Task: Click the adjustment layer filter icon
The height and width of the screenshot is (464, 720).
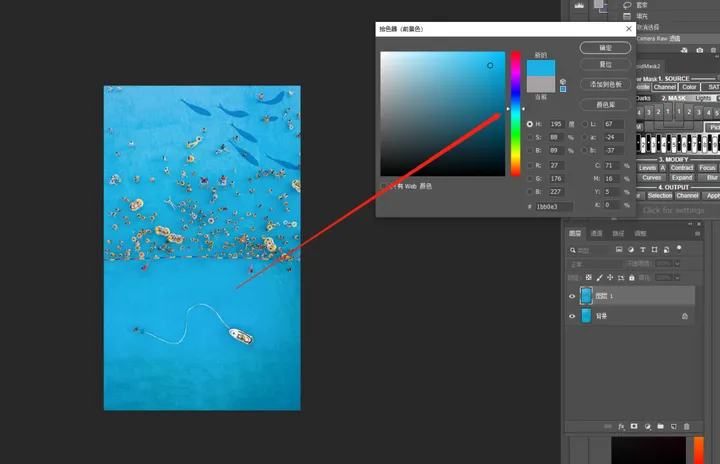Action: point(631,249)
